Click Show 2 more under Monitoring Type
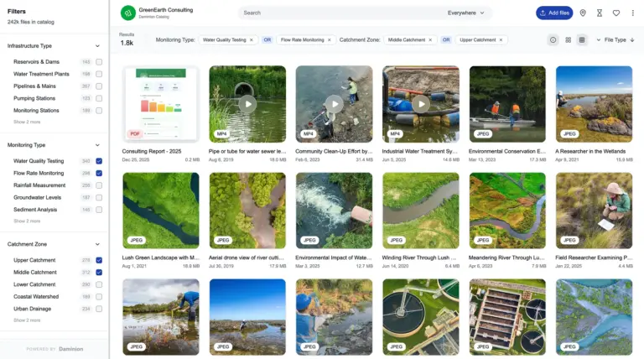Viewport: 644px width, 359px height. (27, 221)
